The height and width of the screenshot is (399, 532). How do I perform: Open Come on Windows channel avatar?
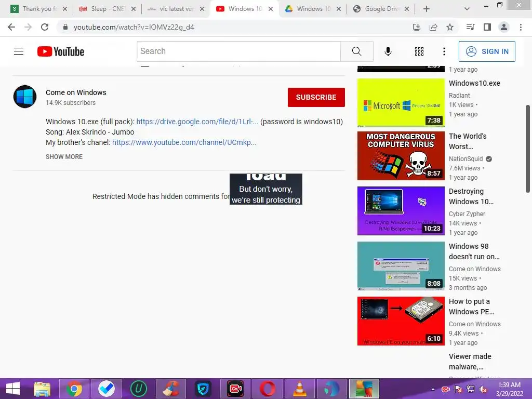[x=25, y=97]
